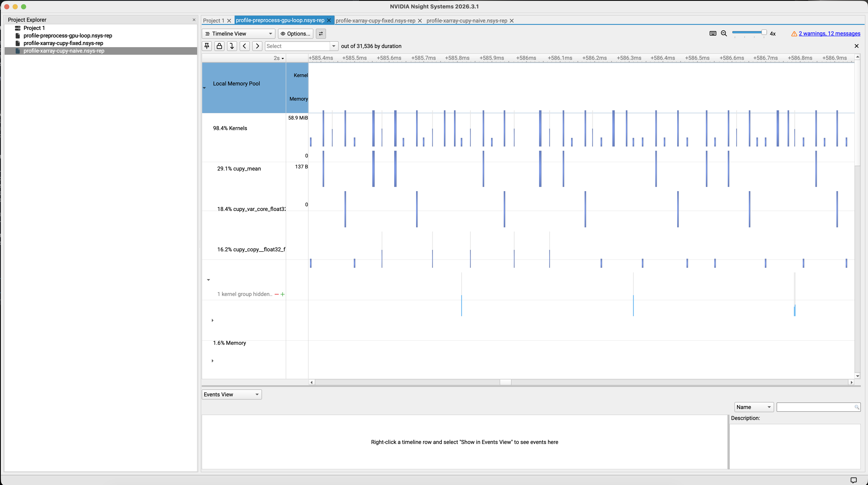Toggle the lock icon in the search bar
Image resolution: width=868 pixels, height=485 pixels.
click(x=219, y=46)
